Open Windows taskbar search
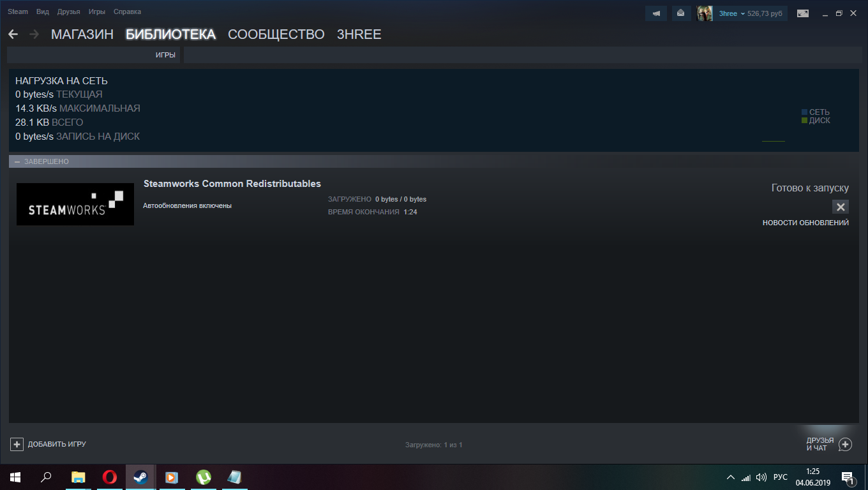The height and width of the screenshot is (490, 868). click(x=46, y=477)
